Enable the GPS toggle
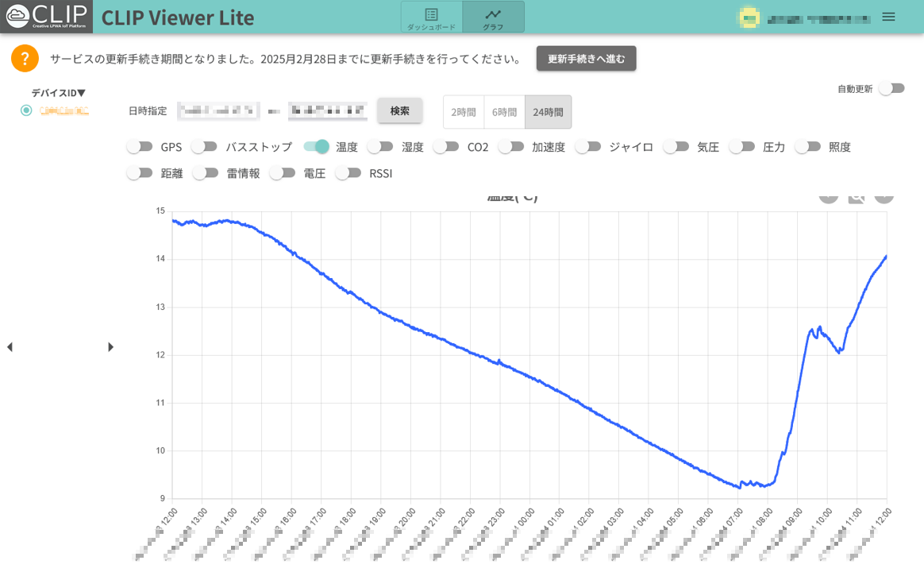 pos(140,147)
